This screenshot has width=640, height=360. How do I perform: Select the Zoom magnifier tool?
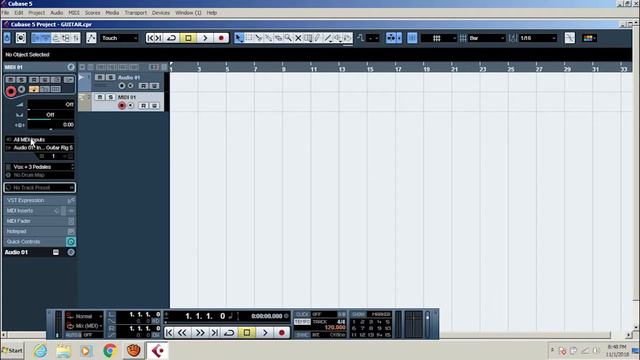coord(288,38)
